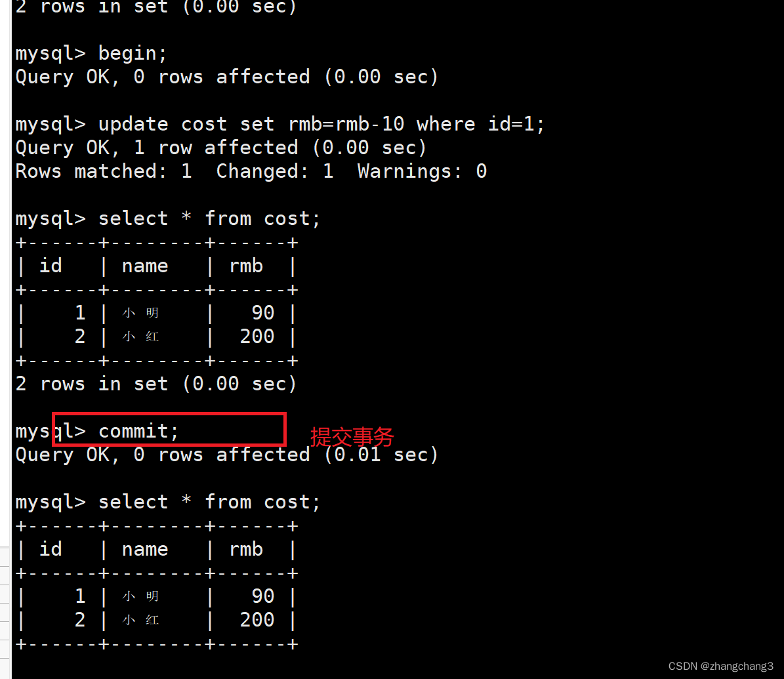Click the rmb value 200 in the pre-commit table

click(x=257, y=337)
